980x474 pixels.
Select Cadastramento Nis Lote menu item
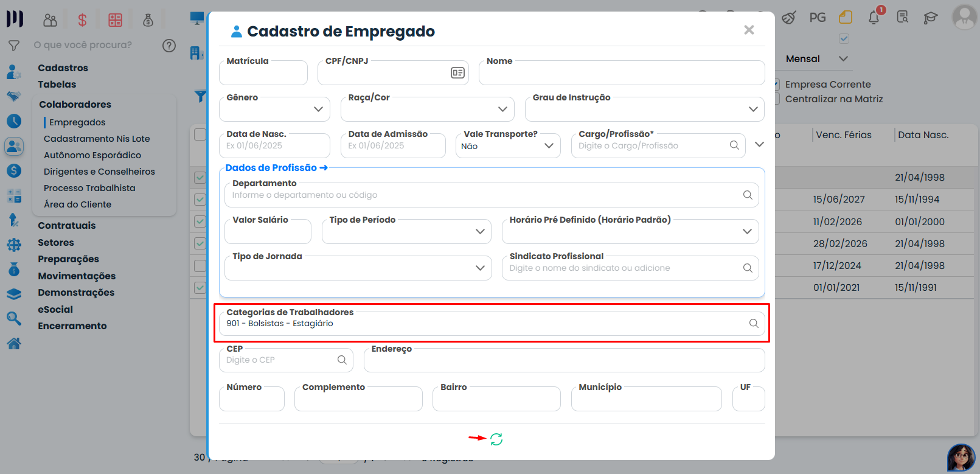pos(97,139)
